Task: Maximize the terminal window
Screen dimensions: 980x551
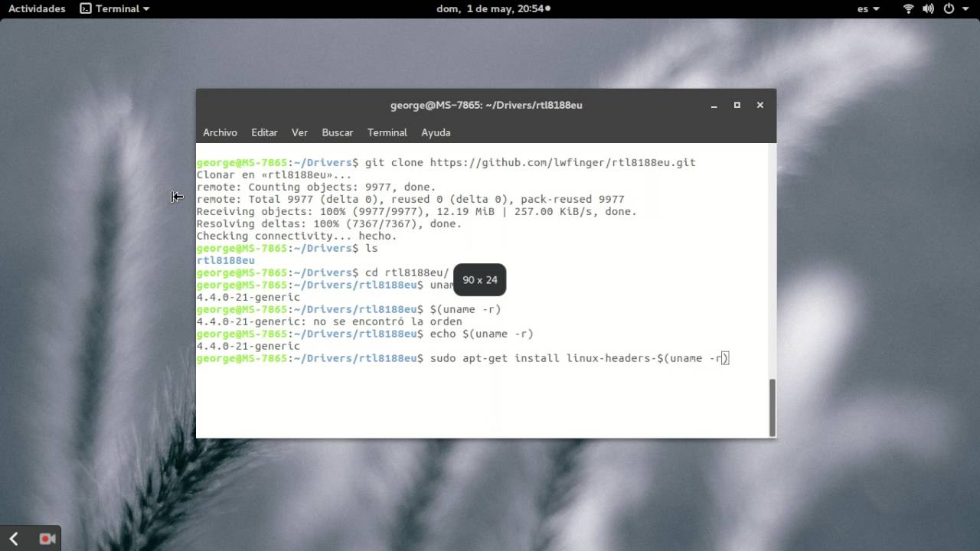Action: [x=737, y=105]
